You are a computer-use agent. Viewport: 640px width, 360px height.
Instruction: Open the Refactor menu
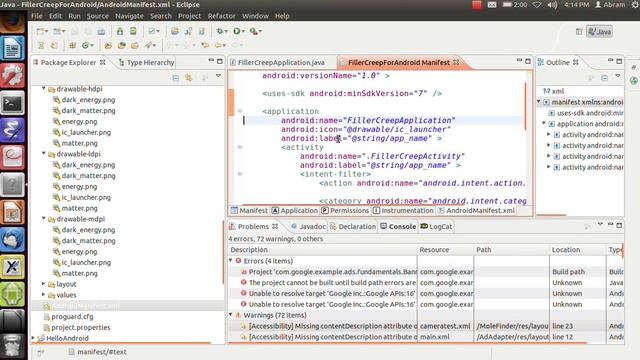(221, 16)
